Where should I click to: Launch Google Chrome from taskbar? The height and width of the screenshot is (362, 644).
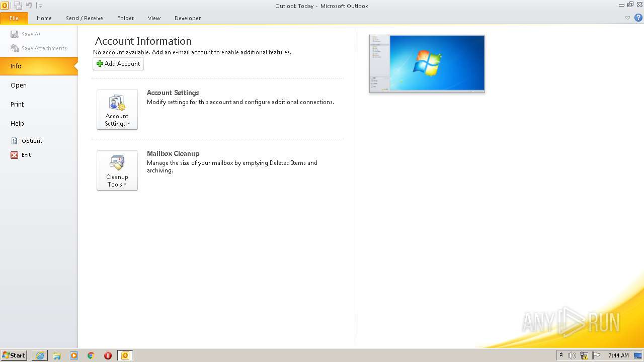(x=91, y=355)
